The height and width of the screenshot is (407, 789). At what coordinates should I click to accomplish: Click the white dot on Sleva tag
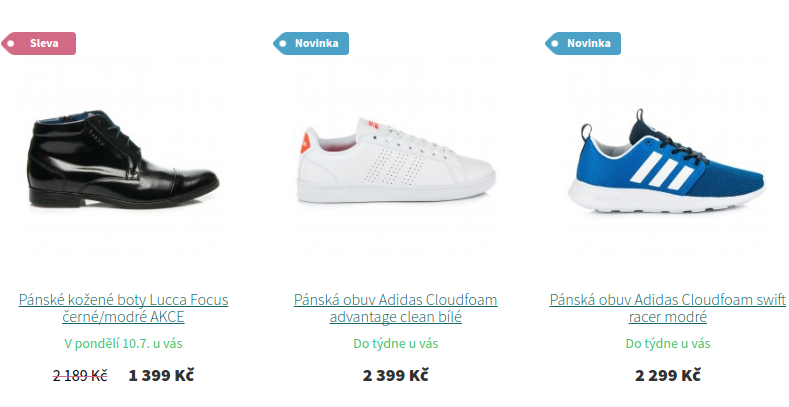tap(11, 44)
